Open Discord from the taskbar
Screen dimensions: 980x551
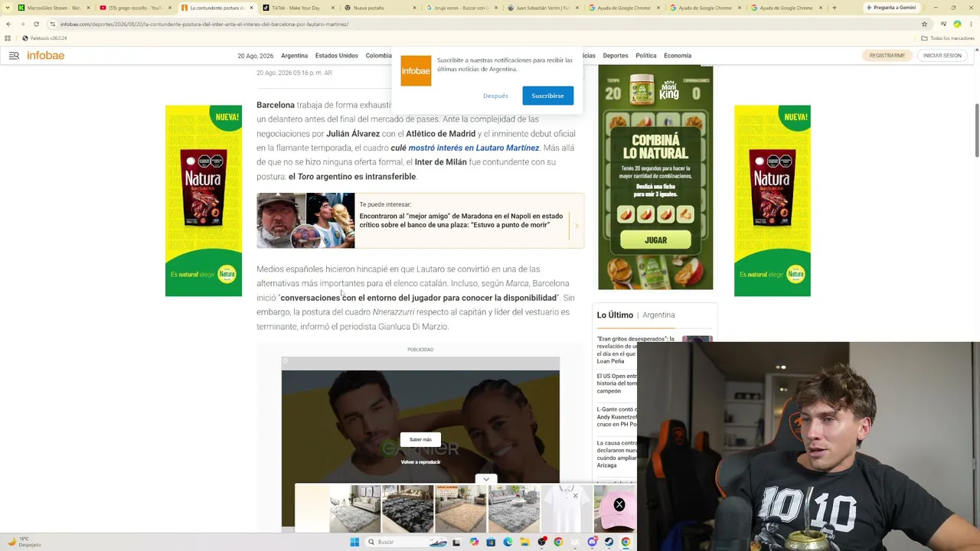(593, 542)
